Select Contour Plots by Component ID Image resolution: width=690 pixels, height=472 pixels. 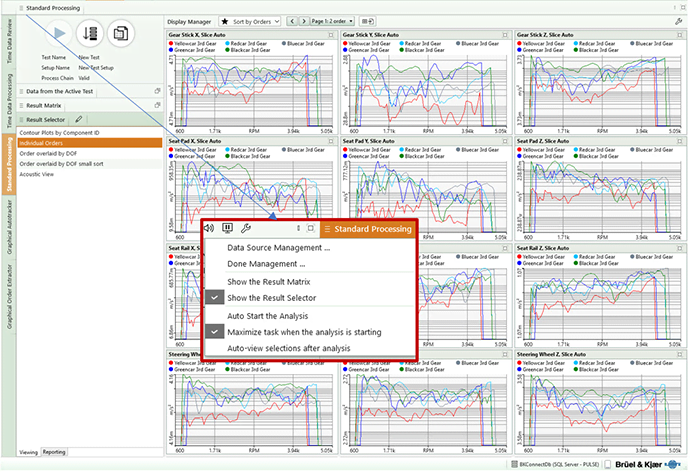[x=90, y=132]
